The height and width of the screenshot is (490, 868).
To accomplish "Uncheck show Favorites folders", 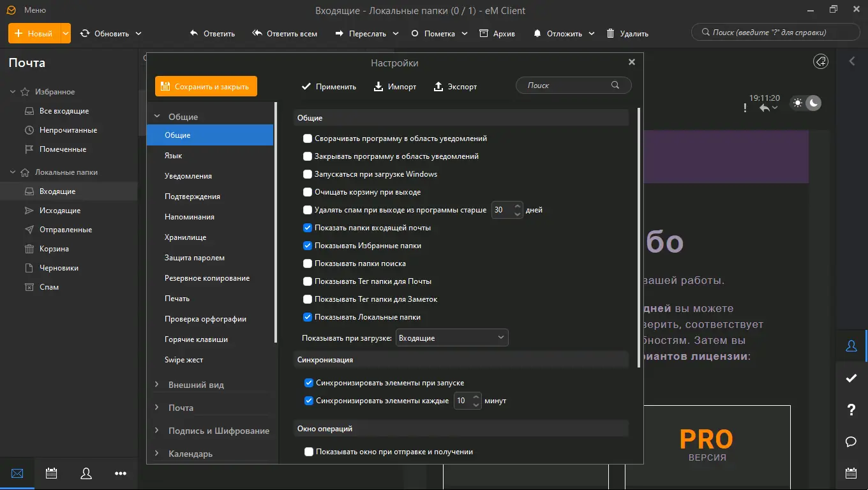I will point(308,246).
